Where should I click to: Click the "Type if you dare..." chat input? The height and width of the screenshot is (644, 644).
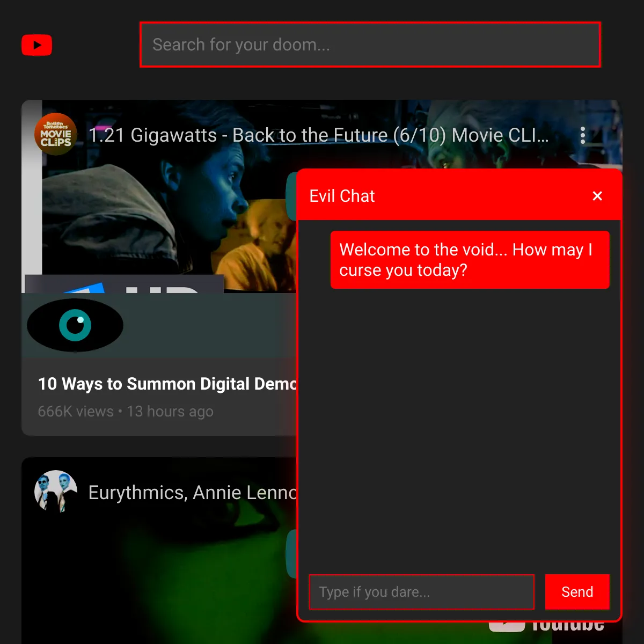point(422,592)
